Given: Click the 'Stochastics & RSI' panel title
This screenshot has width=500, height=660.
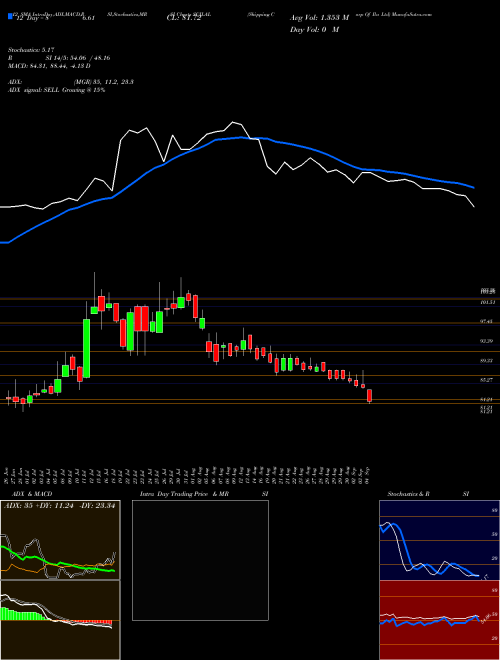Looking at the screenshot, I should pos(428,494).
